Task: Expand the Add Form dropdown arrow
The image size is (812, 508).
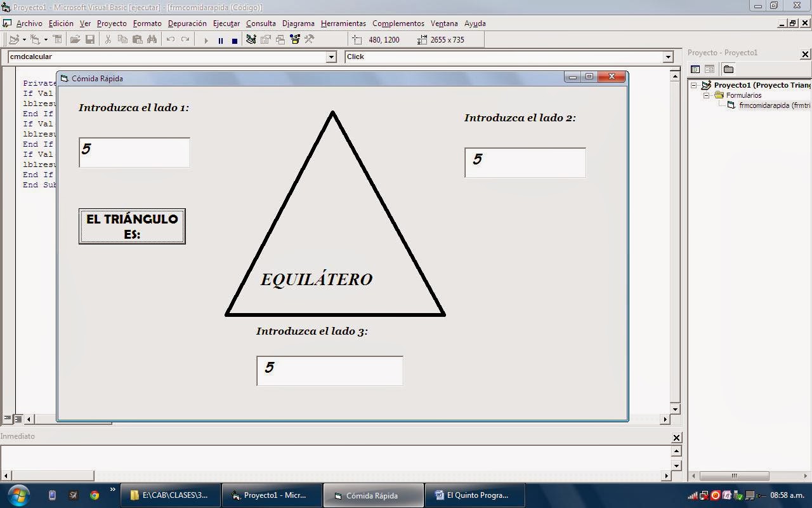Action: [46, 39]
